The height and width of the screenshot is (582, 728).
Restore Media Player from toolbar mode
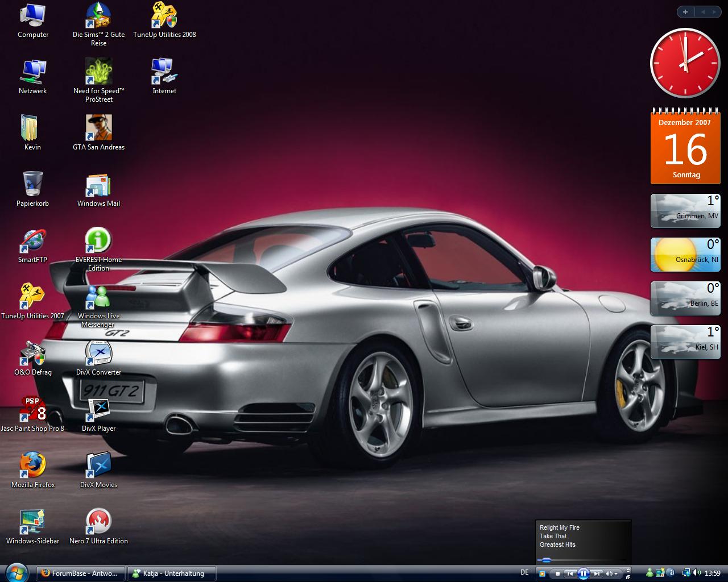(628, 577)
